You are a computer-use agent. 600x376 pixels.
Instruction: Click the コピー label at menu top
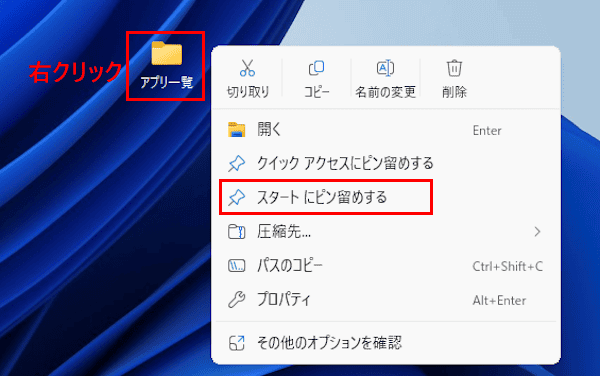coord(316,92)
